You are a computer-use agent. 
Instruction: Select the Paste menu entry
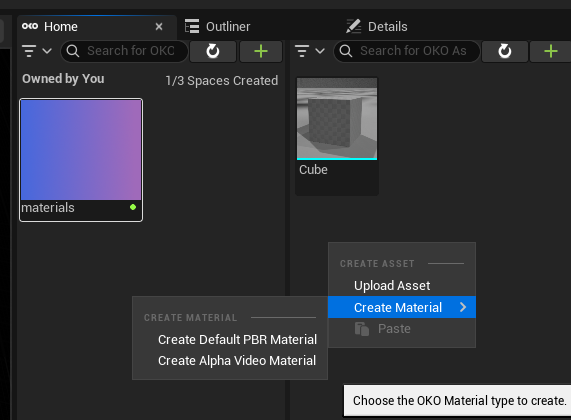(402, 329)
